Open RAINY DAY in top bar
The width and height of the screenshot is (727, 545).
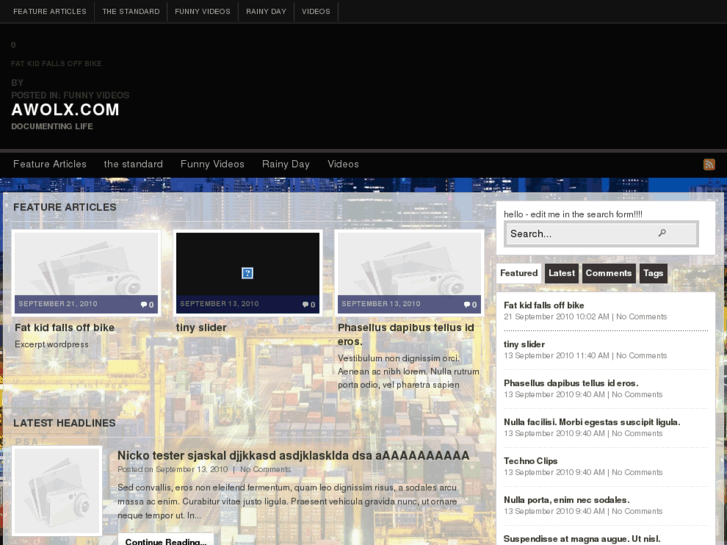(x=266, y=11)
